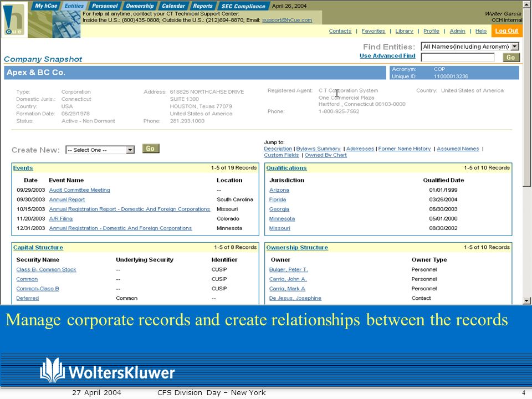This screenshot has width=532, height=399.
Task: Select Qualified Date value 03/26/2004
Action: coord(443,199)
